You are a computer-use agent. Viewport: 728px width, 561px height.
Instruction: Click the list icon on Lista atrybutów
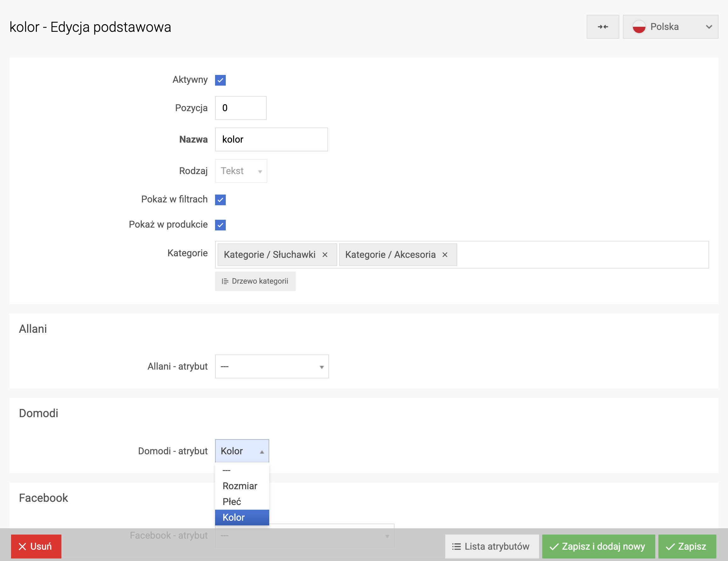(456, 546)
